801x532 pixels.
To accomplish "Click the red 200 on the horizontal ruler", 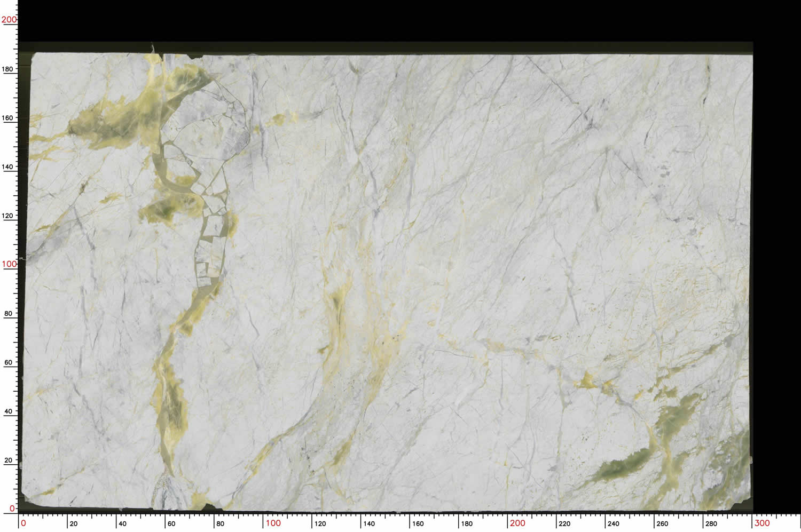I will (517, 523).
